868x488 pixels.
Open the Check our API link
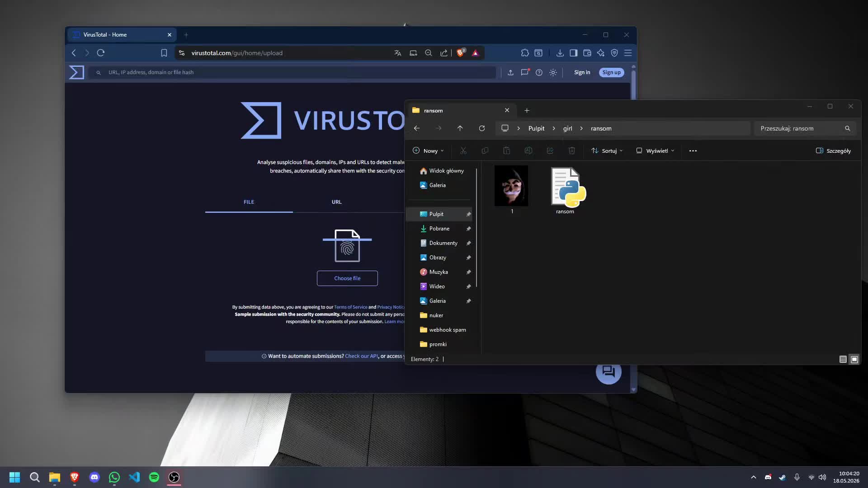(x=362, y=356)
